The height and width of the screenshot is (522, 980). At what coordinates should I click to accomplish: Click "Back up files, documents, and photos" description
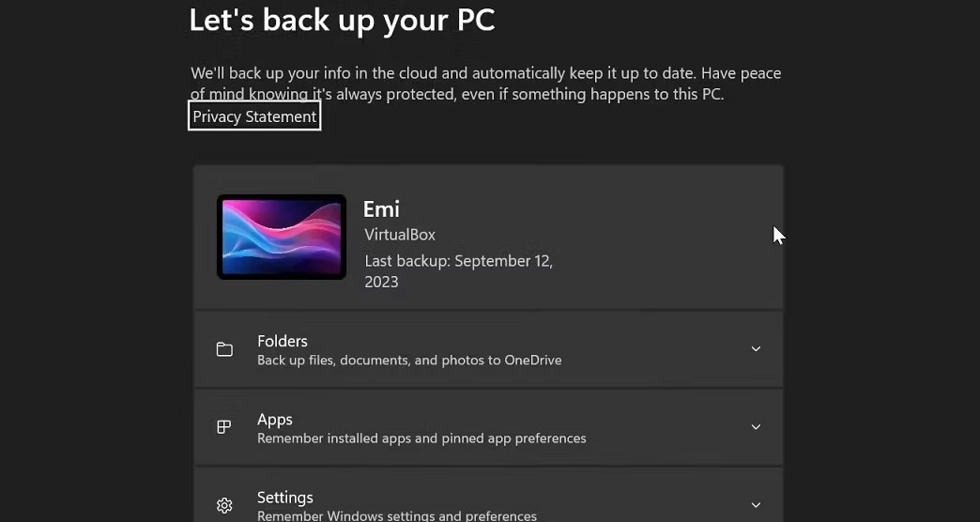tap(409, 360)
